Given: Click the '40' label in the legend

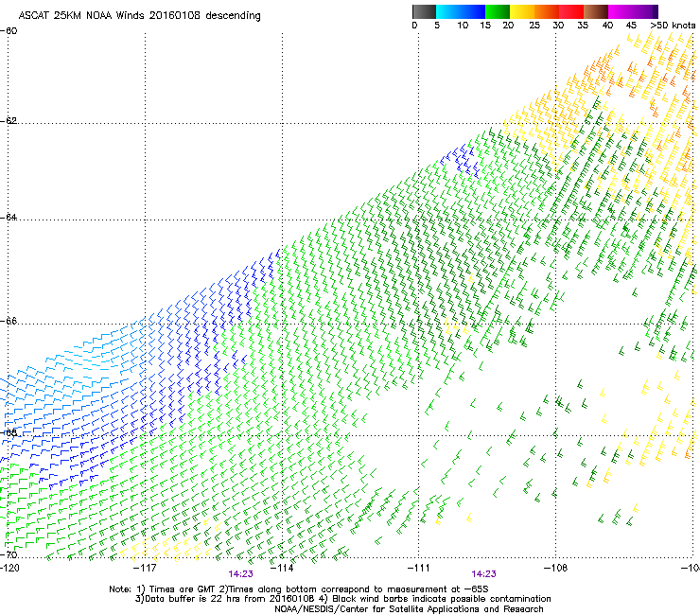Looking at the screenshot, I should tap(608, 26).
